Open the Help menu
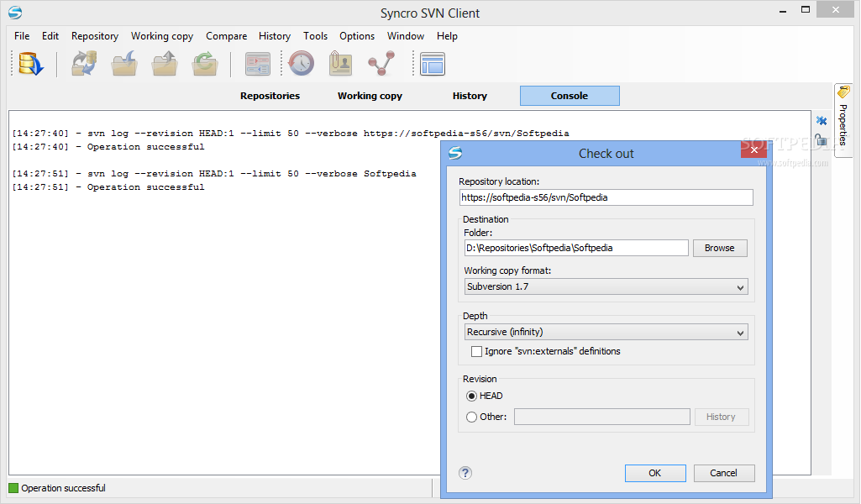Image resolution: width=861 pixels, height=504 pixels. click(x=447, y=35)
